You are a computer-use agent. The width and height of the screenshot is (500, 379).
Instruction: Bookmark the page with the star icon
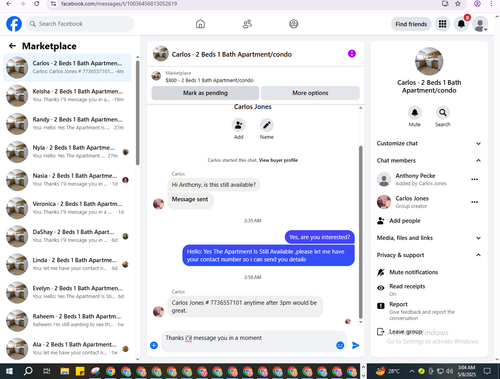tap(458, 4)
